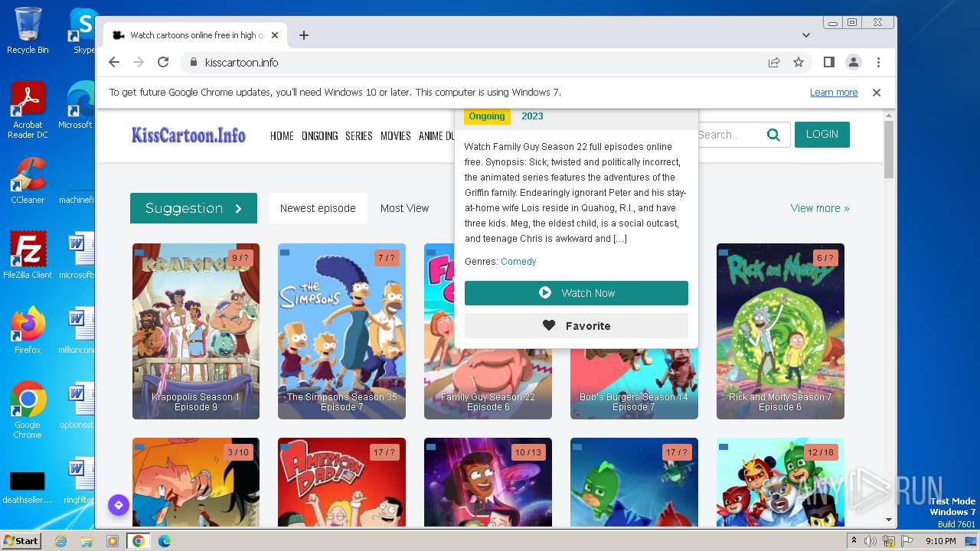980x551 pixels.
Task: Click the purple floating compass icon
Action: 118,505
